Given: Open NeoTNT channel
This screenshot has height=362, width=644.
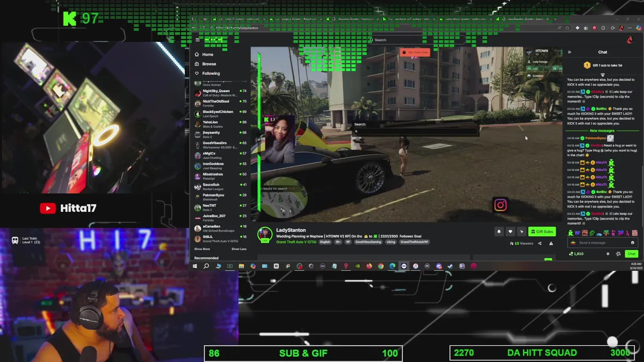Looking at the screenshot, I should [220, 207].
